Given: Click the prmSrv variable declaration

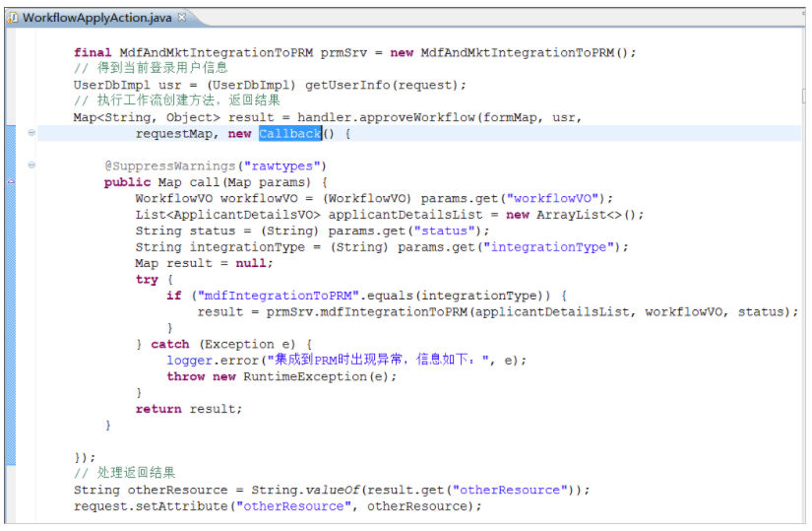Looking at the screenshot, I should point(344,53).
